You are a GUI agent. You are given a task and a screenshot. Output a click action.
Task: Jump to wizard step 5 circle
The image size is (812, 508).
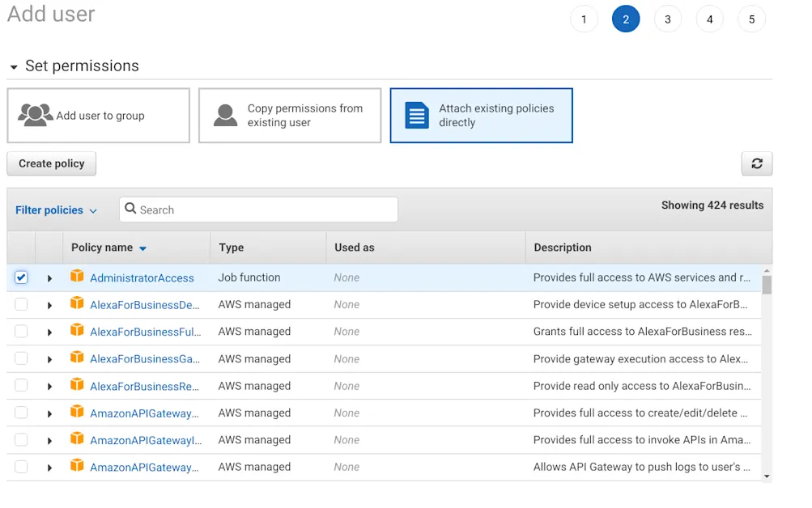click(x=751, y=19)
